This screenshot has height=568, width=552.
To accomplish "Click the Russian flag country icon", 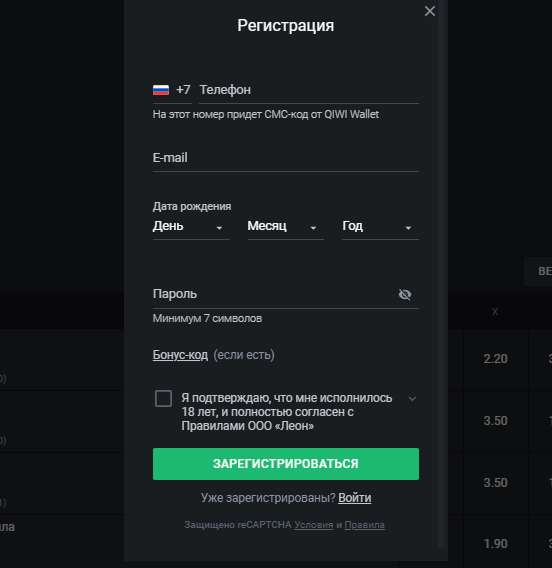I will pos(161,90).
